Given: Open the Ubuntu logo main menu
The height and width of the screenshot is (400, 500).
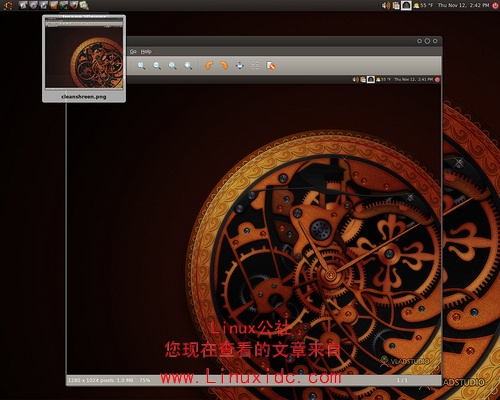Looking at the screenshot, I should (x=8, y=5).
